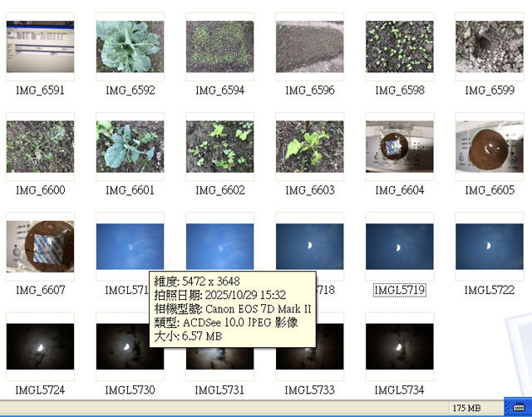
Task: Click the IMG_6600 file name
Action: (x=40, y=190)
